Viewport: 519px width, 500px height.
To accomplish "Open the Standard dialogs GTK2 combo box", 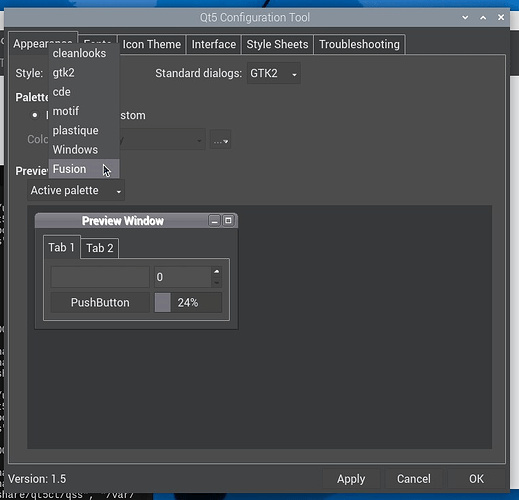I will tap(273, 73).
